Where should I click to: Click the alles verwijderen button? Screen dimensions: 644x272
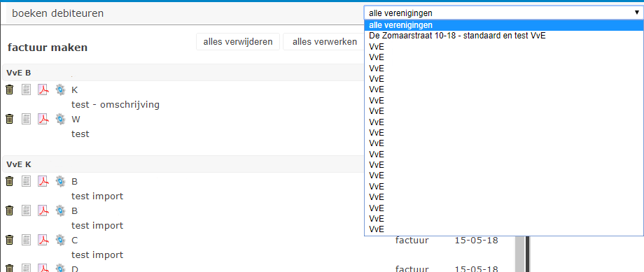238,42
